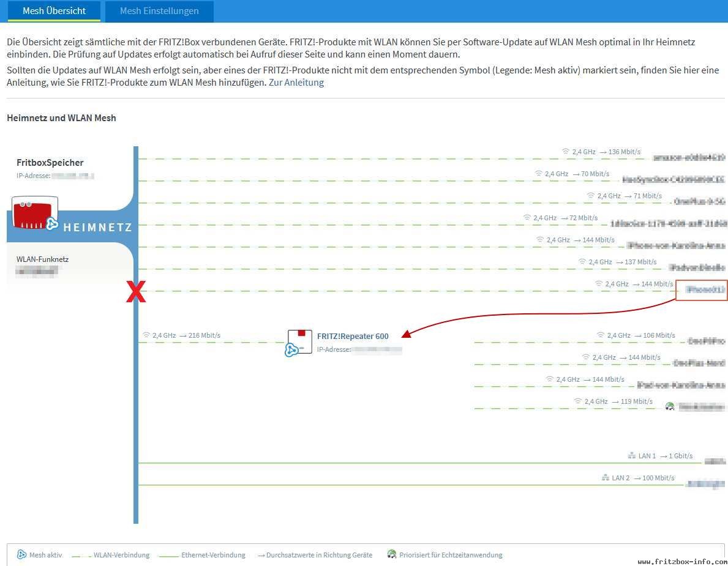Click the 'LAN 1' port label
The width and height of the screenshot is (728, 566).
tap(647, 456)
